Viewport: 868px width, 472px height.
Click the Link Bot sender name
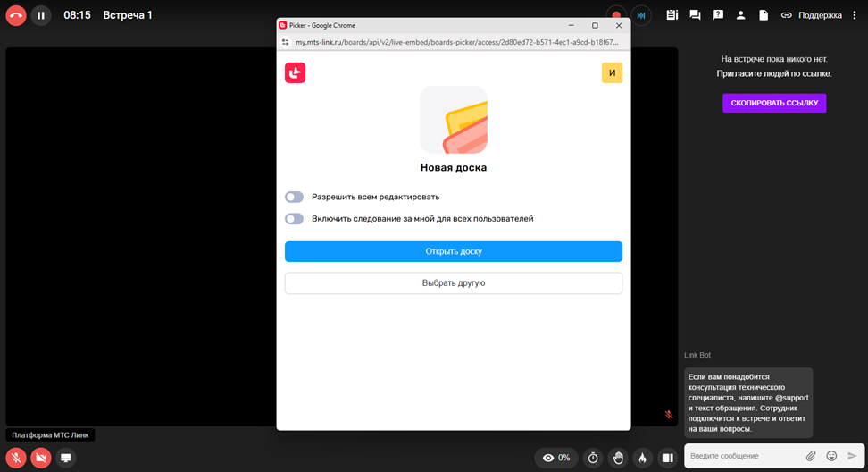(x=697, y=355)
